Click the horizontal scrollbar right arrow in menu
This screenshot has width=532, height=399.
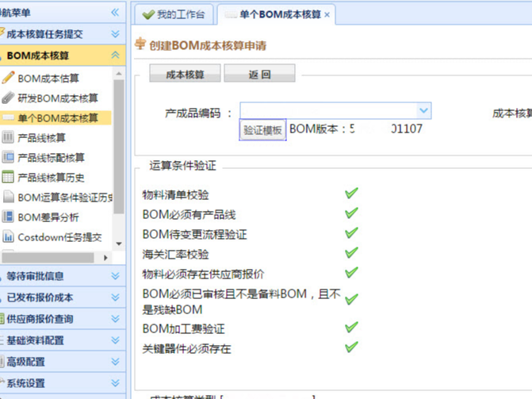click(105, 258)
